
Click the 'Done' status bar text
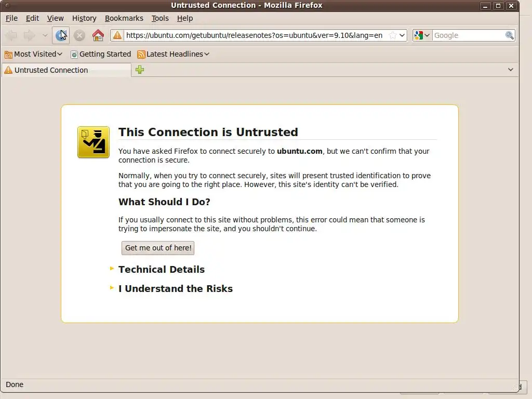(x=15, y=384)
